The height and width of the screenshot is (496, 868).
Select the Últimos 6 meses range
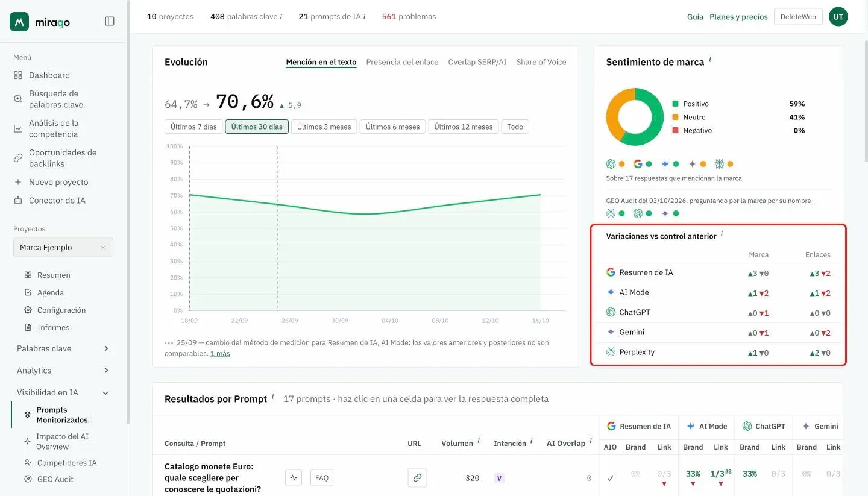(392, 127)
